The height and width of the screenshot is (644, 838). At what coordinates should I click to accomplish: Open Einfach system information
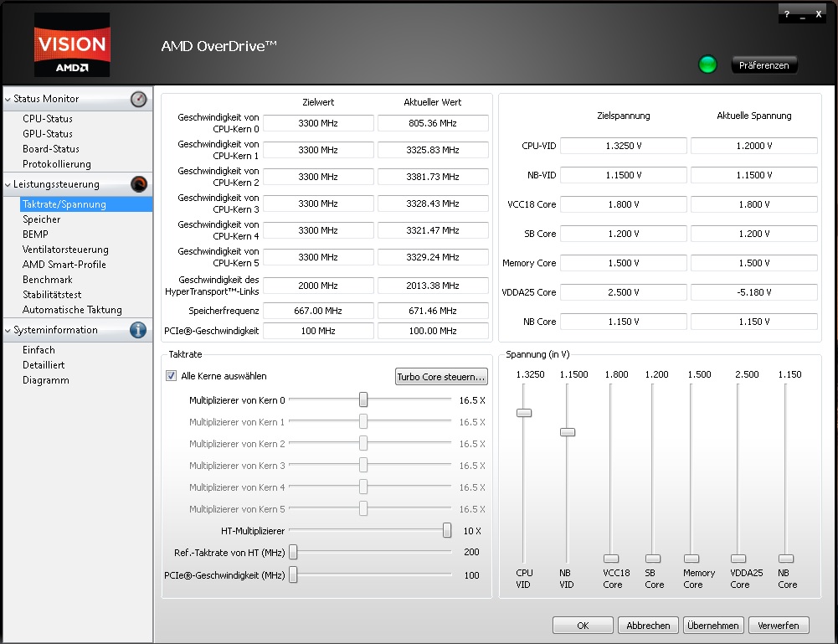pyautogui.click(x=39, y=350)
